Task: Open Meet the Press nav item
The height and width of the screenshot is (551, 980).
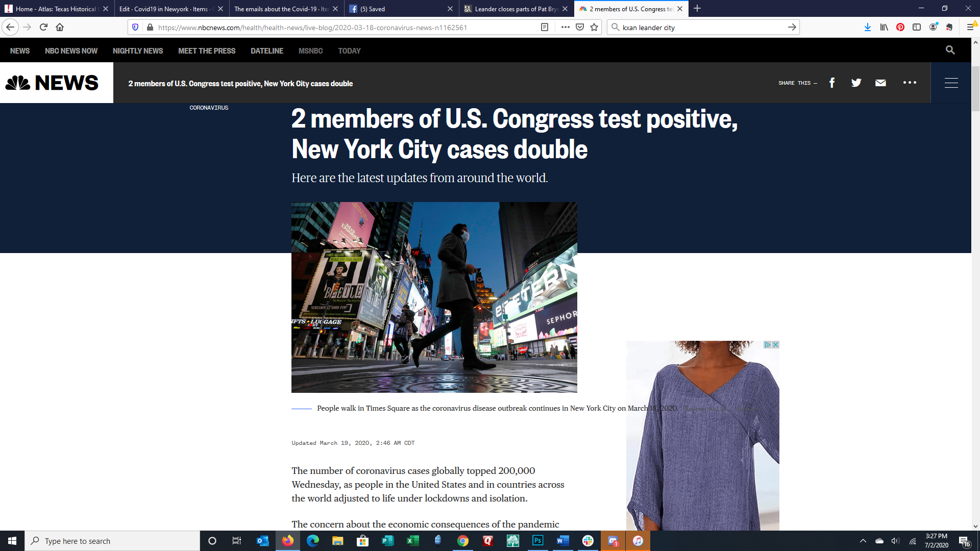Action: [x=207, y=51]
